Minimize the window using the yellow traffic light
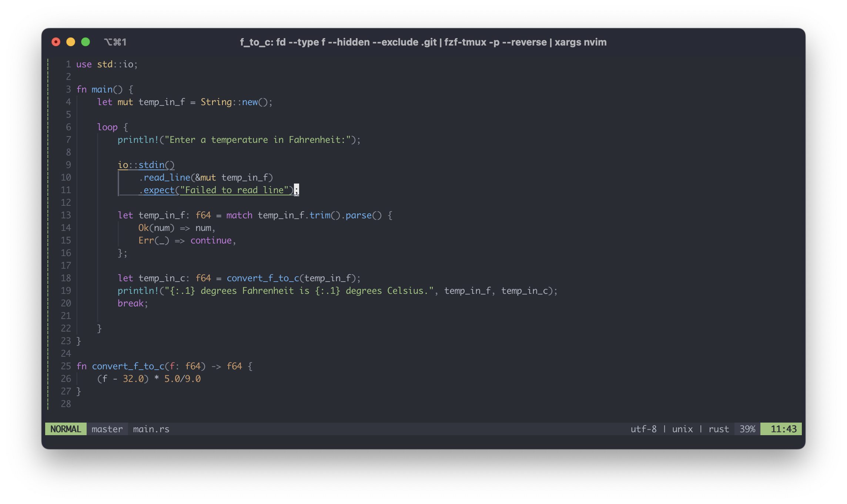847x504 pixels. pos(71,42)
